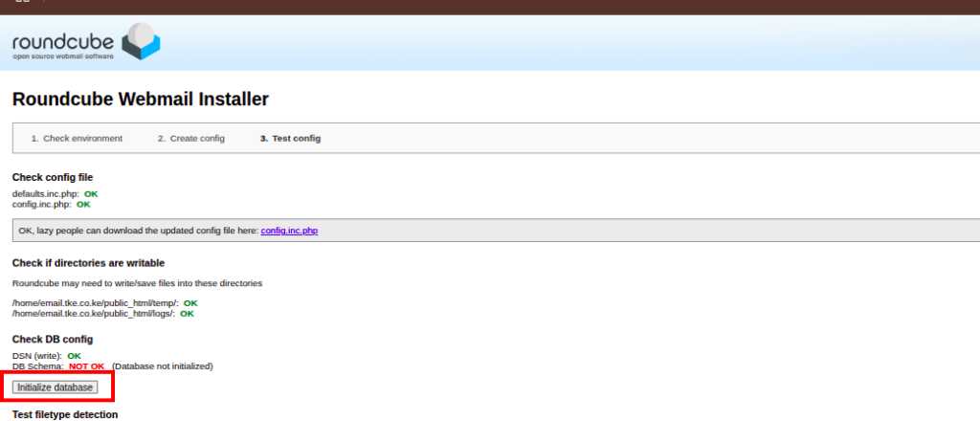This screenshot has height=421, width=980.
Task: Click the DB Schema label
Action: [x=38, y=366]
